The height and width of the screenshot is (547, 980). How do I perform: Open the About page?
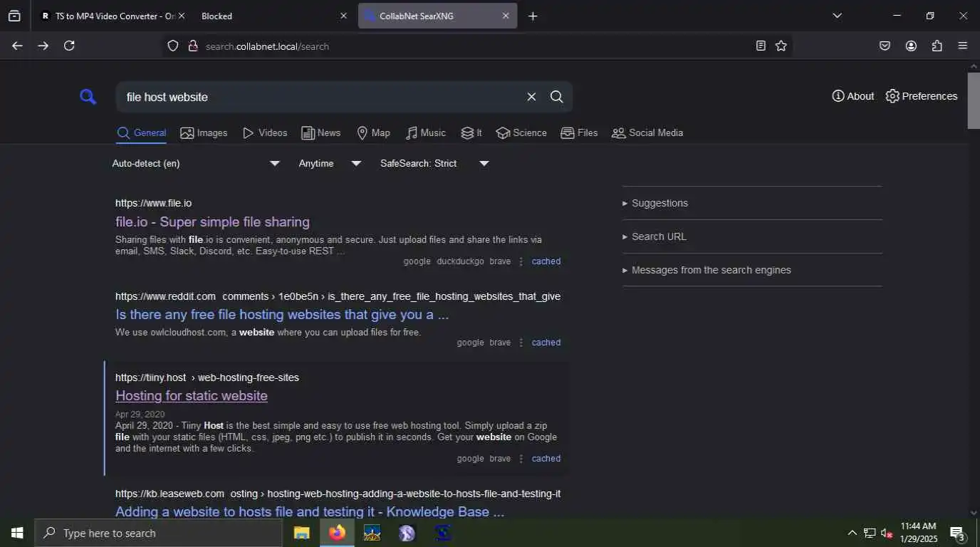tap(853, 96)
